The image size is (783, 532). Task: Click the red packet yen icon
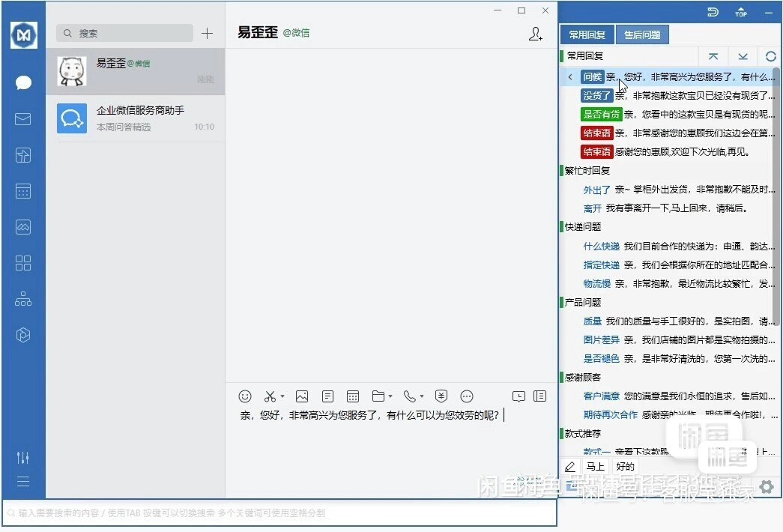coord(441,396)
